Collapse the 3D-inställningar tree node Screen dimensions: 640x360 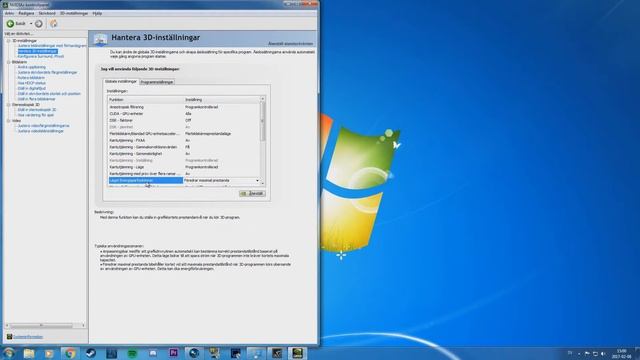(9, 41)
